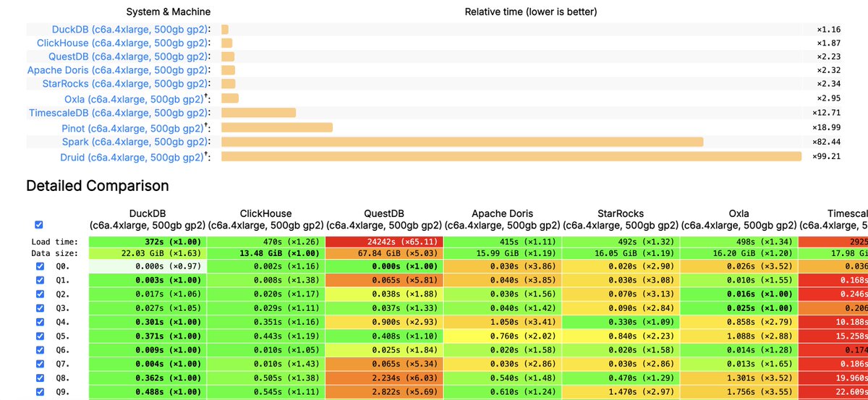This screenshot has height=400, width=868.
Task: Click the ClickHouse column header in Detailed Comparison
Action: click(266, 219)
